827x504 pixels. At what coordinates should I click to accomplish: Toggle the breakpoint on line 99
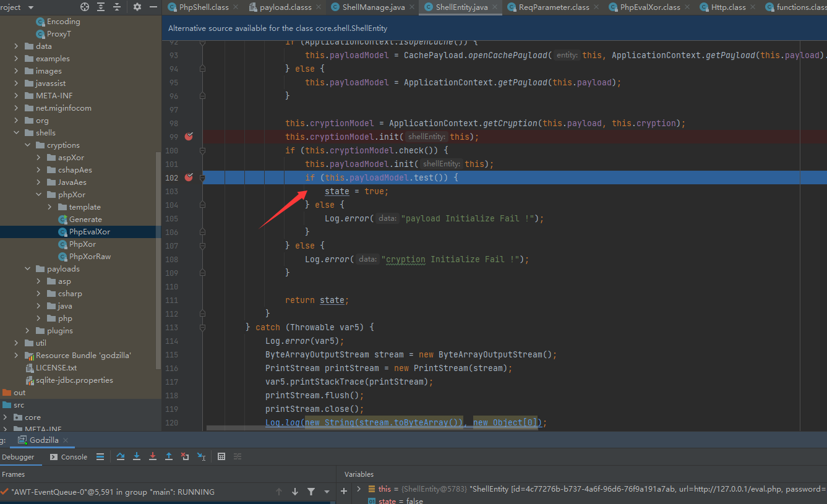[189, 137]
